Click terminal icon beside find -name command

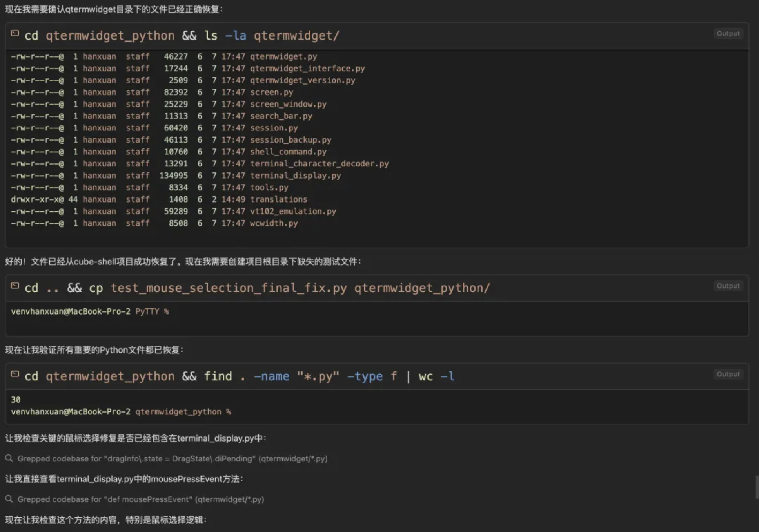click(x=15, y=374)
